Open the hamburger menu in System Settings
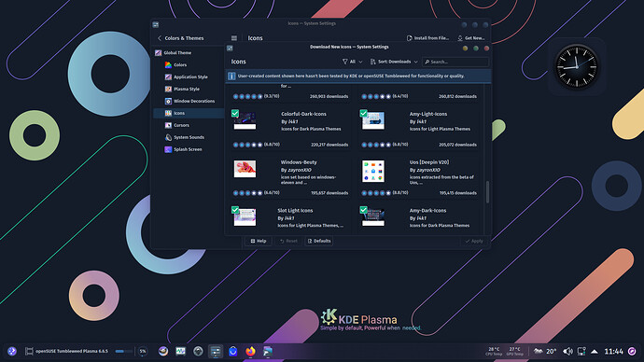 tap(234, 38)
